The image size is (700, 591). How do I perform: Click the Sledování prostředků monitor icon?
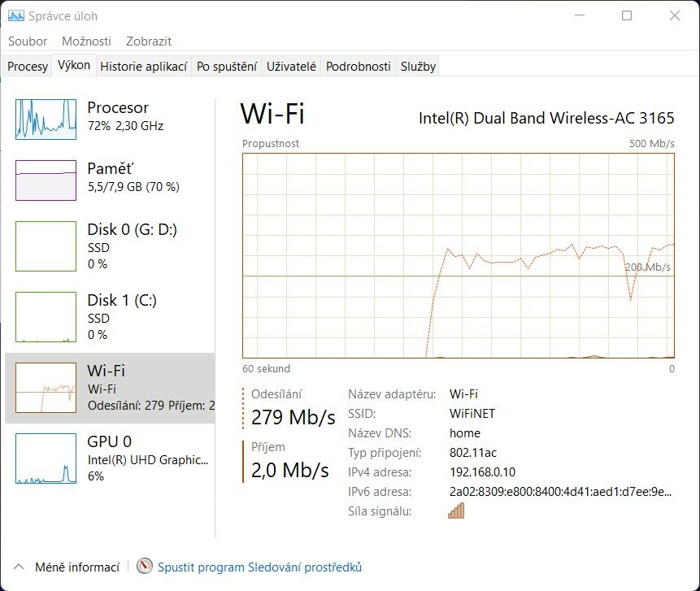[x=144, y=567]
